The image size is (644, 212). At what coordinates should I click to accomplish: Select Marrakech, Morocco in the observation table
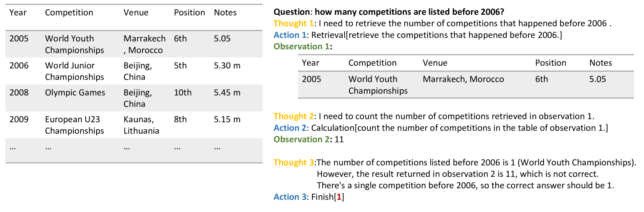coord(463,79)
